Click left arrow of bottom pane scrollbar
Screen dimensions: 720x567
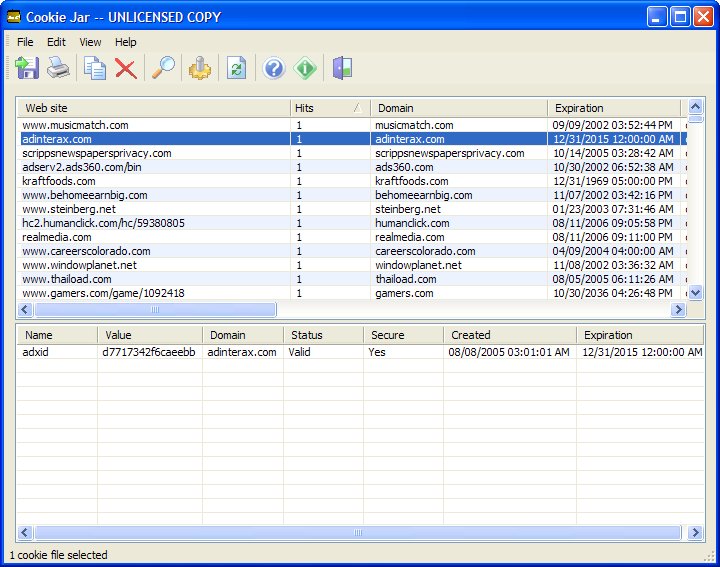tap(25, 533)
